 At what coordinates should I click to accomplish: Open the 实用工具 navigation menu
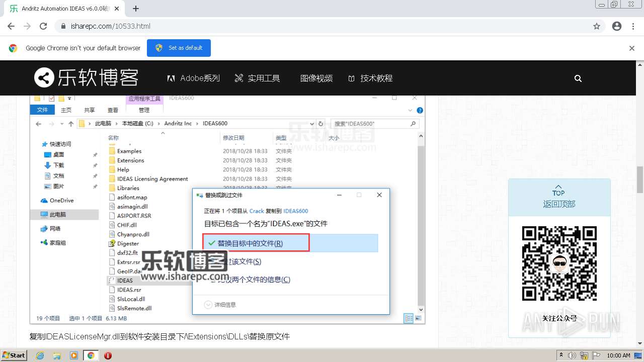pos(257,78)
